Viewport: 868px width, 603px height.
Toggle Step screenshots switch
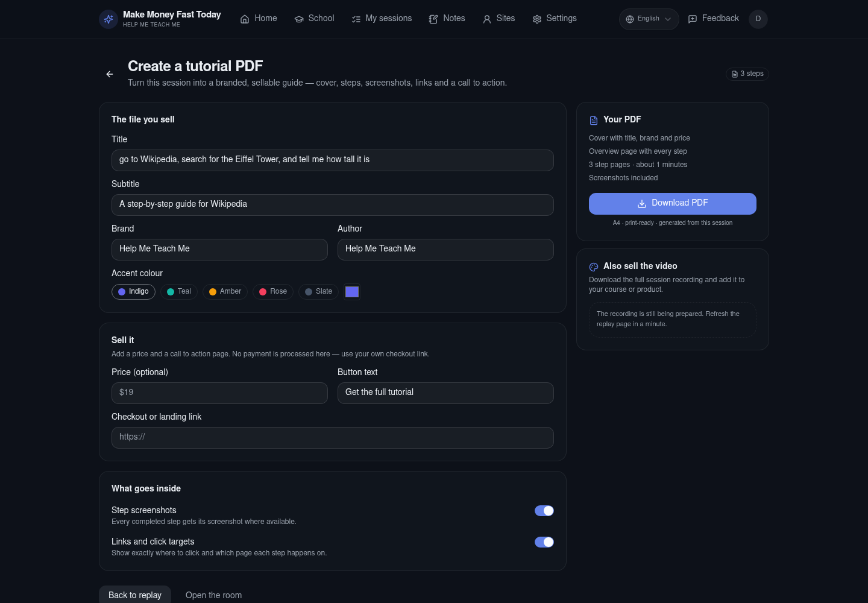coord(544,511)
